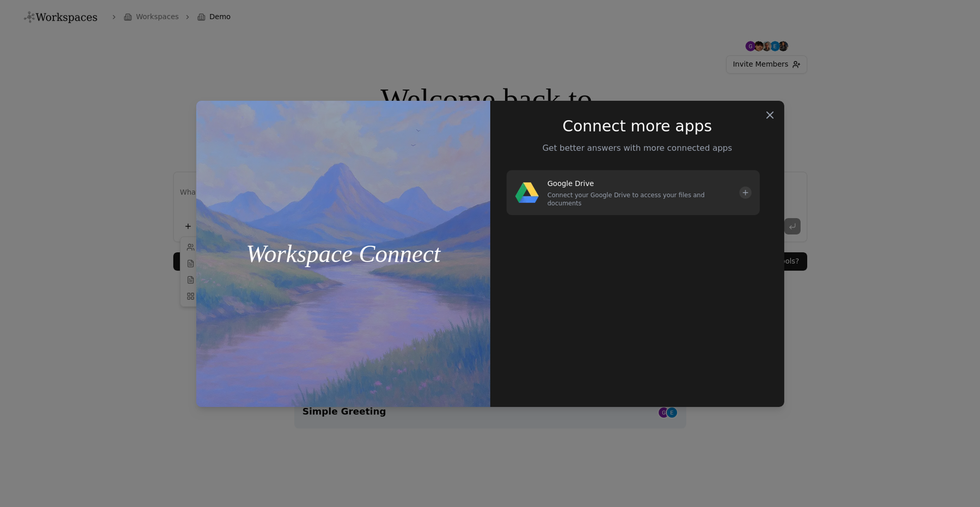The width and height of the screenshot is (980, 507).
Task: Click the Google Drive logo icon
Action: [527, 193]
